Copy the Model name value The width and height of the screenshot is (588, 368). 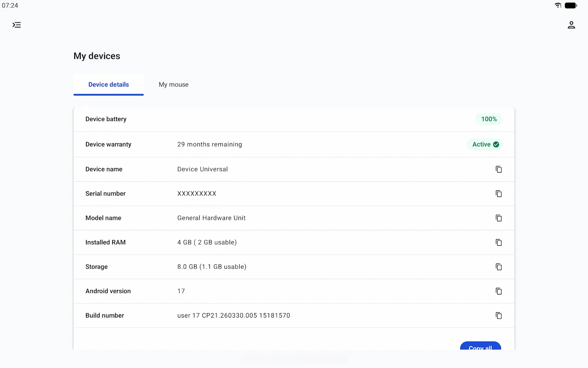click(498, 218)
